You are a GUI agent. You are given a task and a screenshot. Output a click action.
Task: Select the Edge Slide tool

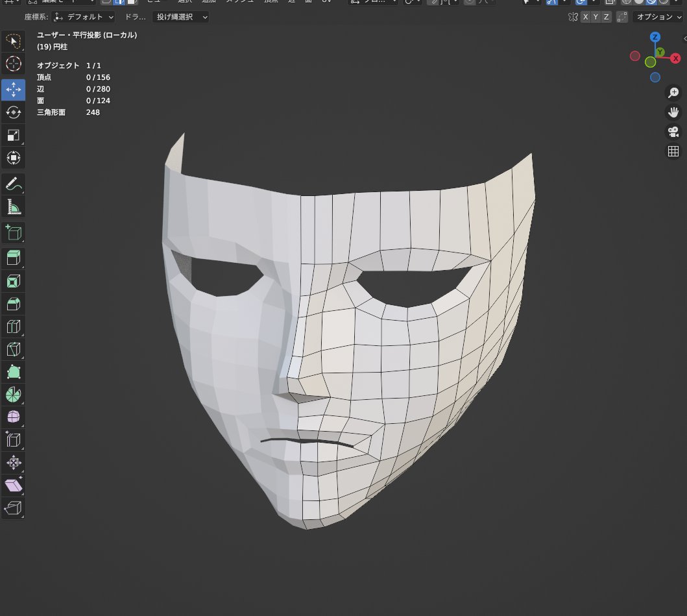click(13, 439)
